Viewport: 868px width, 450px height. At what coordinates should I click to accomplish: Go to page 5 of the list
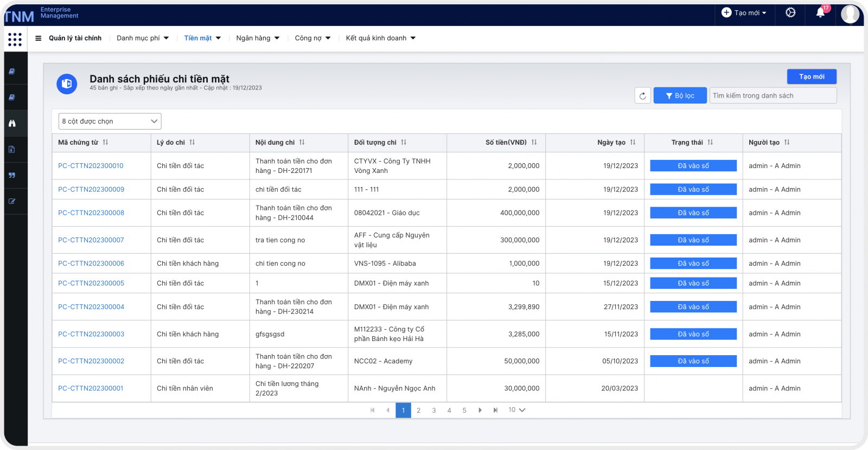click(x=464, y=410)
